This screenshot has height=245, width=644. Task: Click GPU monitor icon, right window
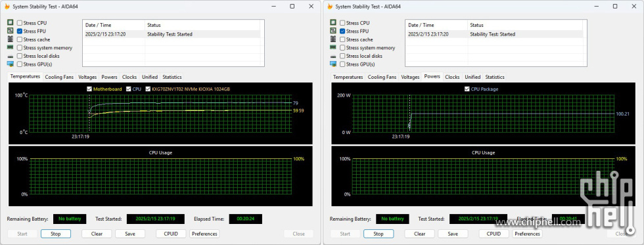click(333, 64)
